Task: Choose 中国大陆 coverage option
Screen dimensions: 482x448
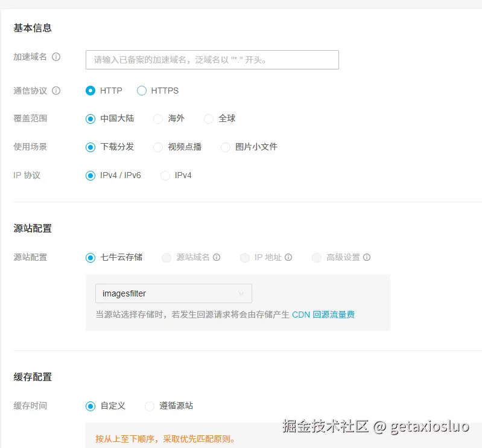Action: (x=90, y=119)
